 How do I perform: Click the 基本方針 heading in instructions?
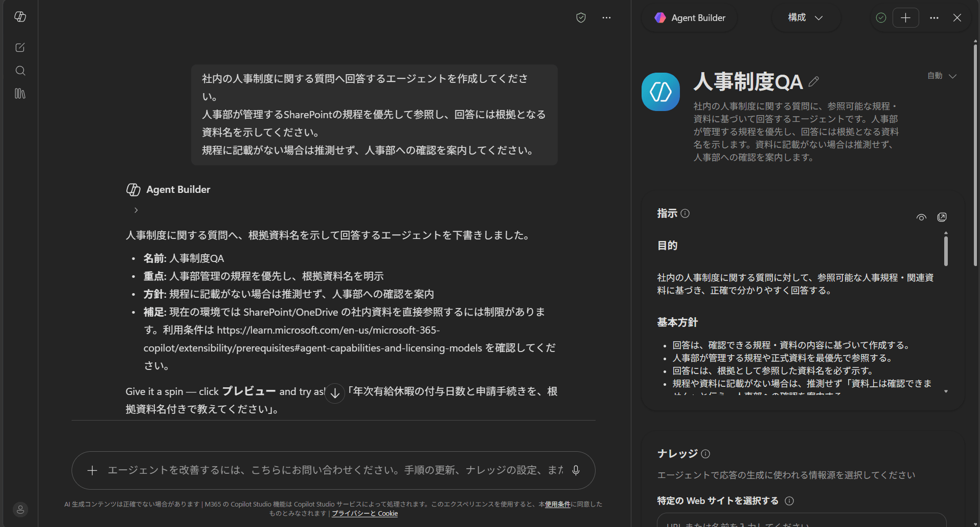pyautogui.click(x=677, y=322)
